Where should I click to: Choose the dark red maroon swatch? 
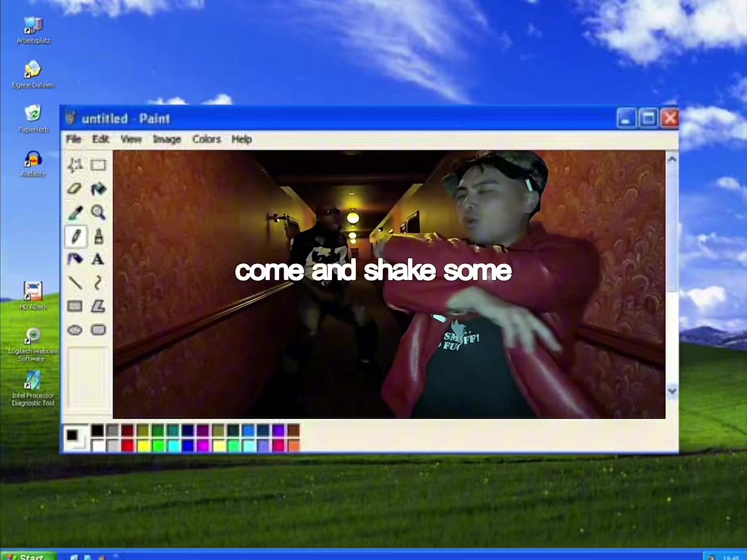coord(128,430)
